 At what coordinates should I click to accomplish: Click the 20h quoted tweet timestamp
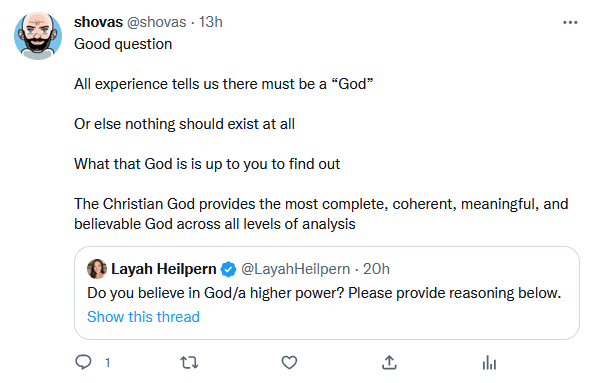click(376, 269)
